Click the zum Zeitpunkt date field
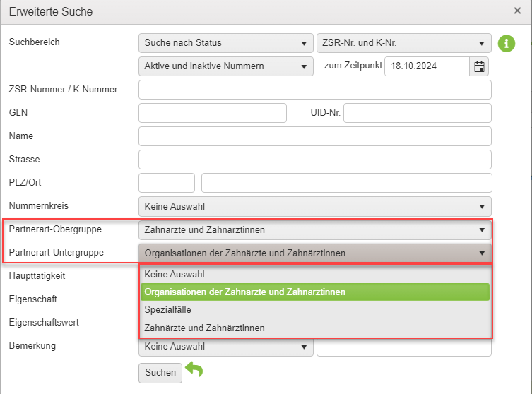Screen dimensions: 532x394 pos(427,66)
